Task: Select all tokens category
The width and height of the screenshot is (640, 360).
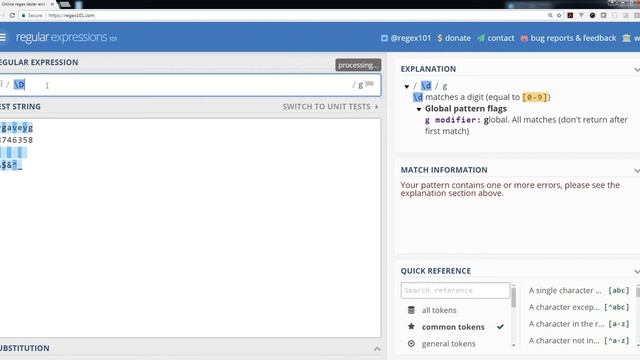Action: [439, 310]
